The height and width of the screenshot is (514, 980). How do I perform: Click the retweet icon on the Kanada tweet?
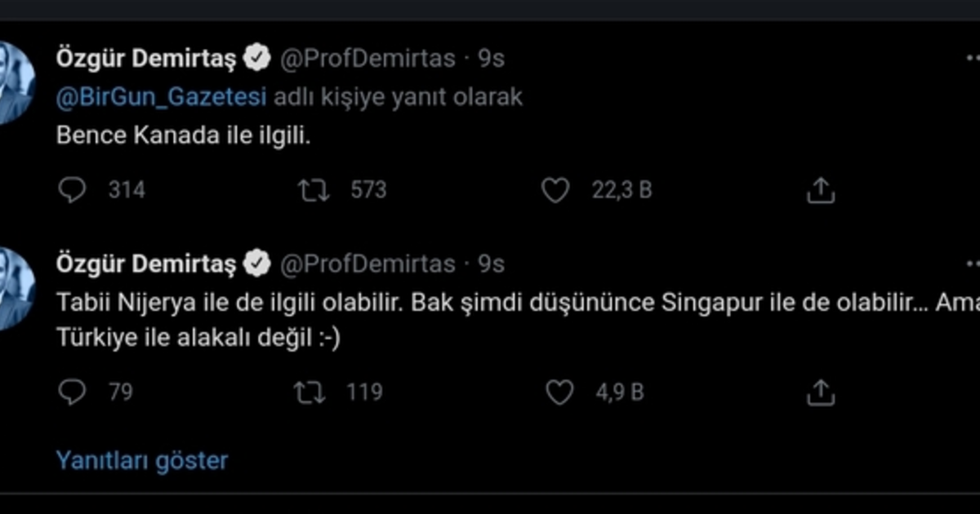point(314,190)
